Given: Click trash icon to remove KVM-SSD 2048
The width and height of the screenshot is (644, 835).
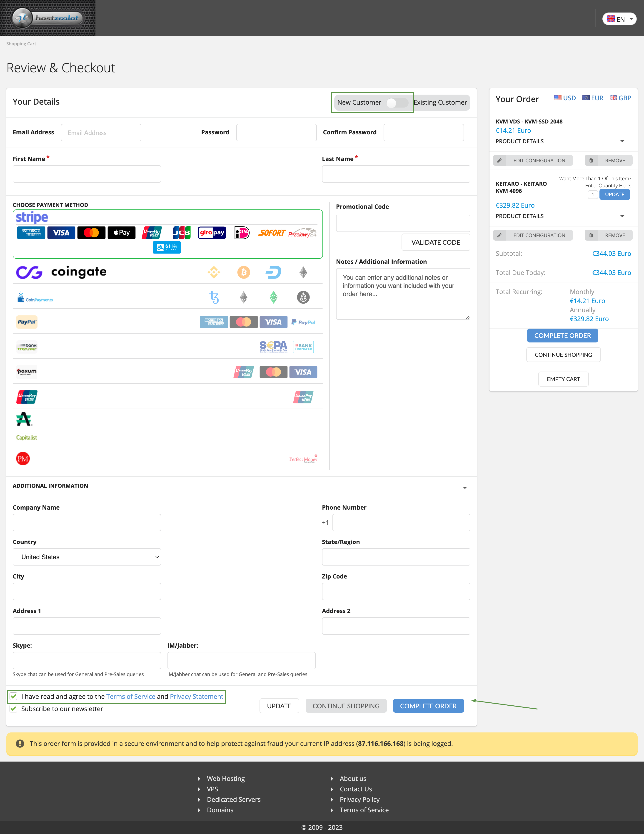Looking at the screenshot, I should coord(591,160).
